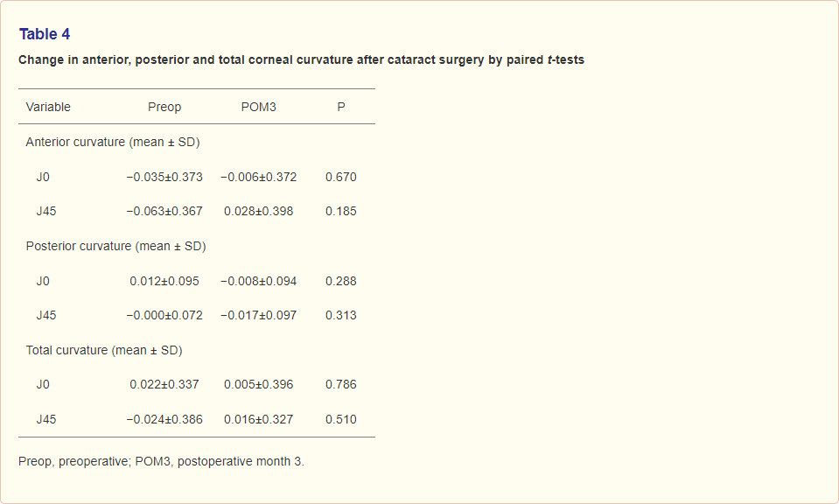Click the posterior J45 POM3 value −0.017±0.097

(x=258, y=316)
